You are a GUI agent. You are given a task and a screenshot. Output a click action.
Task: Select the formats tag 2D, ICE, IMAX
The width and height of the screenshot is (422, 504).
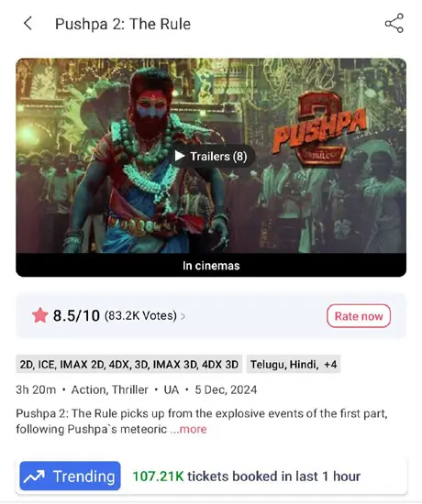pyautogui.click(x=128, y=364)
